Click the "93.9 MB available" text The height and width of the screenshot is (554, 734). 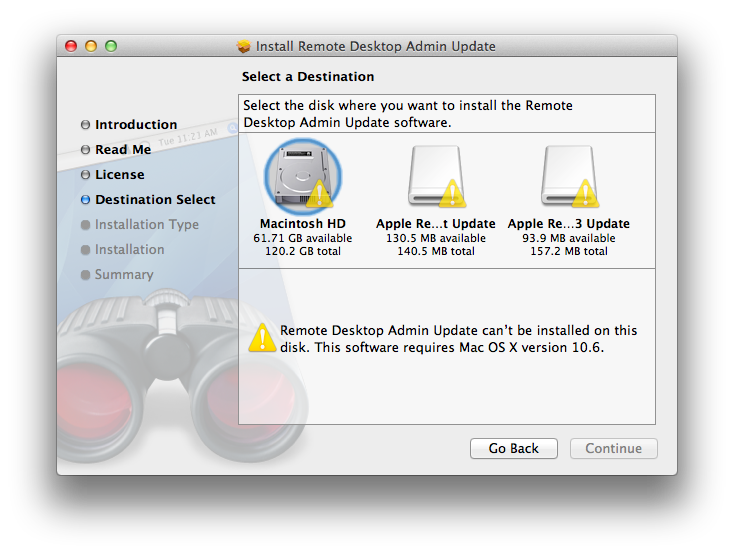[x=569, y=238]
